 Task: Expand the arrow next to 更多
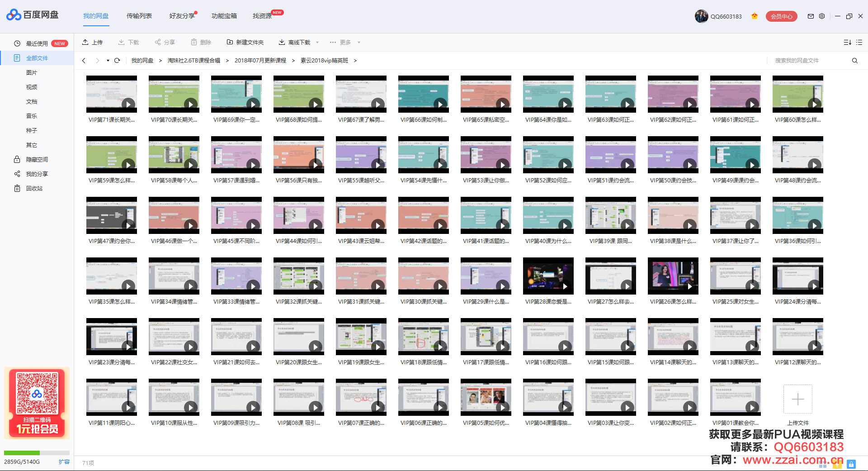359,43
